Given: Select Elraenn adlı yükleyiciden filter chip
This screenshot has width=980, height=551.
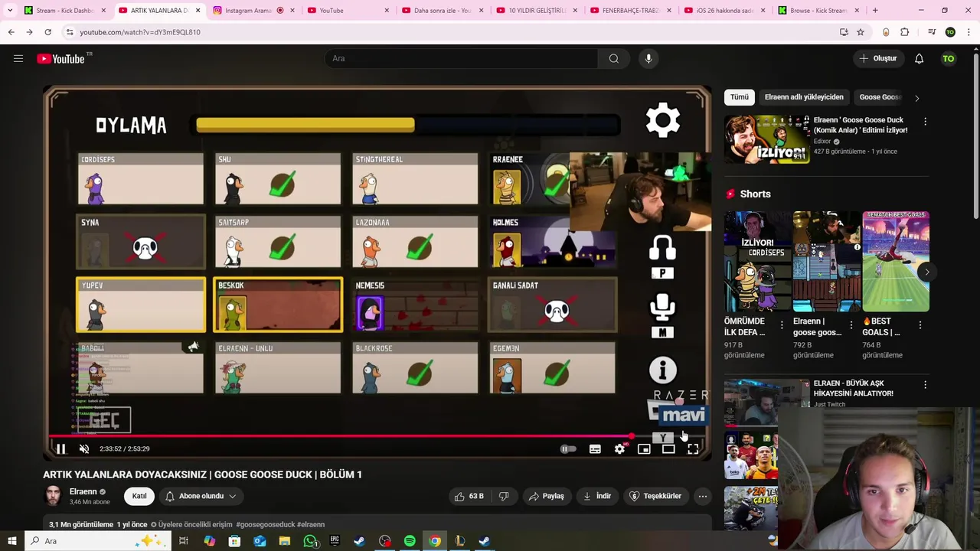Looking at the screenshot, I should [804, 97].
